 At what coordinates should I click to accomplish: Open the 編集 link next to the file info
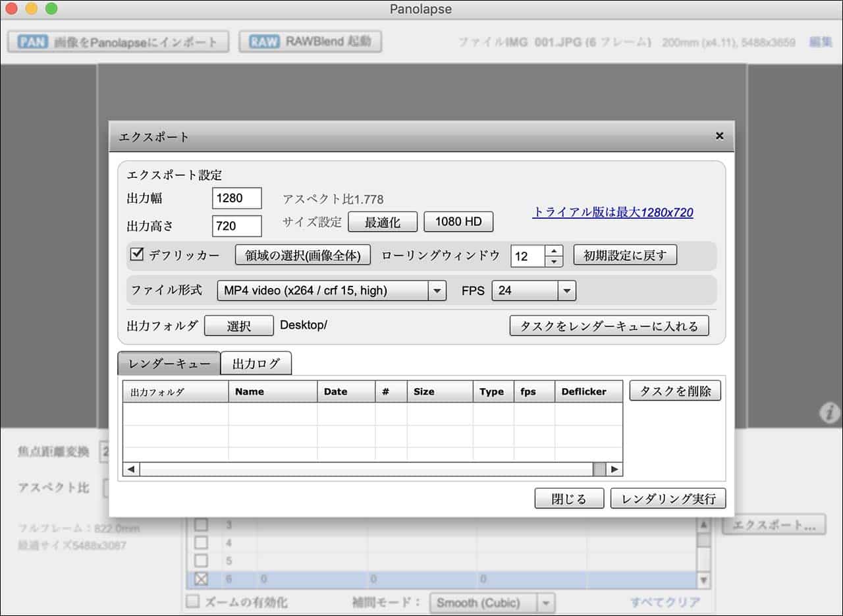pos(821,42)
